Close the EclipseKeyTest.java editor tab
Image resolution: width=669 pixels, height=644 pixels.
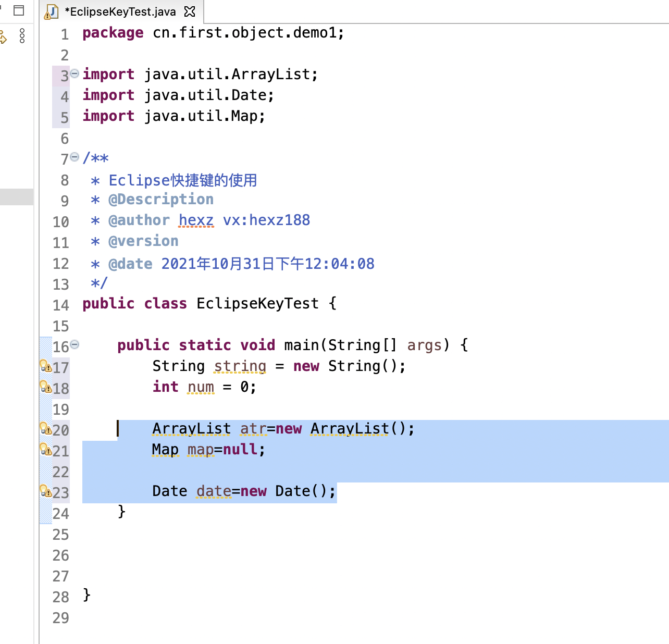pyautogui.click(x=190, y=11)
